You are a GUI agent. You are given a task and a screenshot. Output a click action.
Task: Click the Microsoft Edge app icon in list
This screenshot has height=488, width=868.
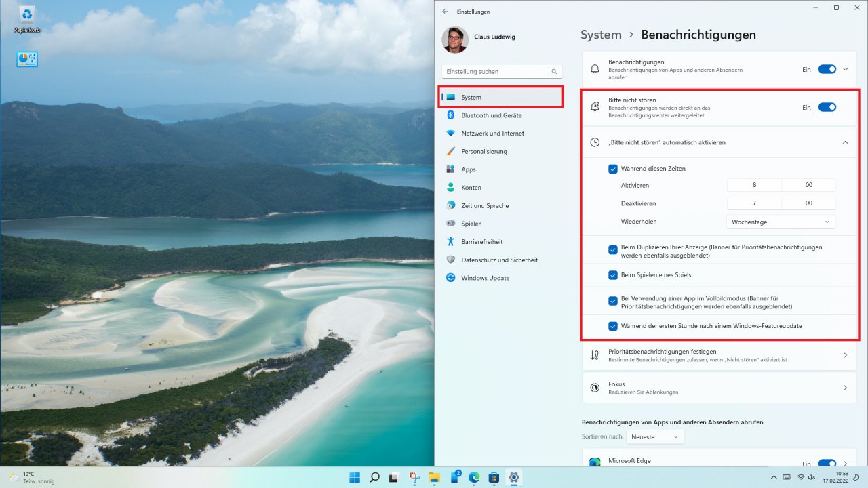point(595,463)
